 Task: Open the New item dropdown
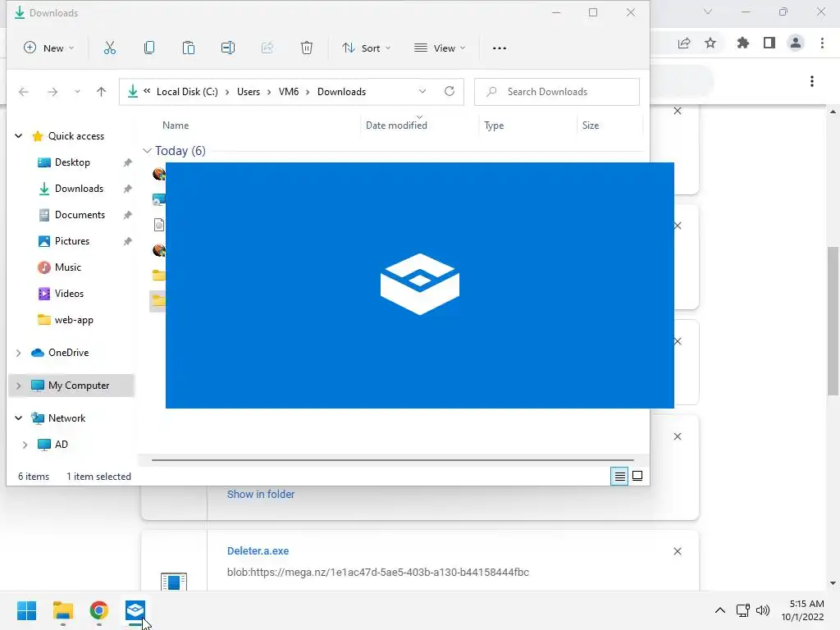[48, 48]
